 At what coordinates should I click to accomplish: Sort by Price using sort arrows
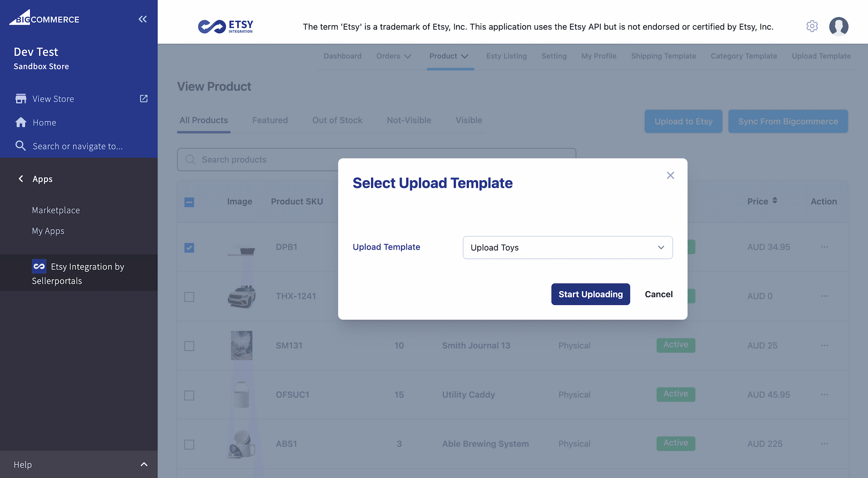(x=775, y=200)
